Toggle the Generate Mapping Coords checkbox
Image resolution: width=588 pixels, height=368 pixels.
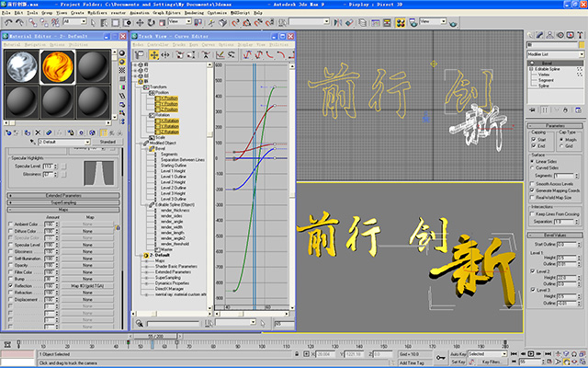click(534, 190)
